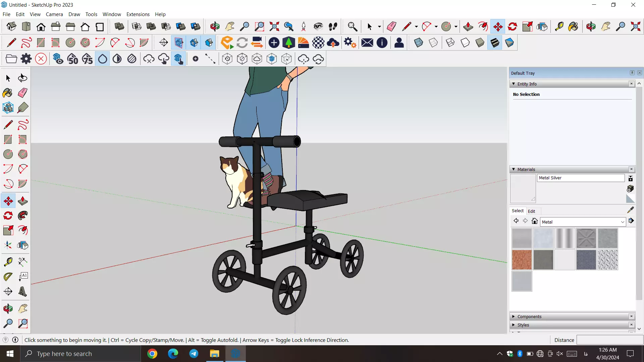The width and height of the screenshot is (644, 362).
Task: Select the Protractor tool
Action: 8,277
